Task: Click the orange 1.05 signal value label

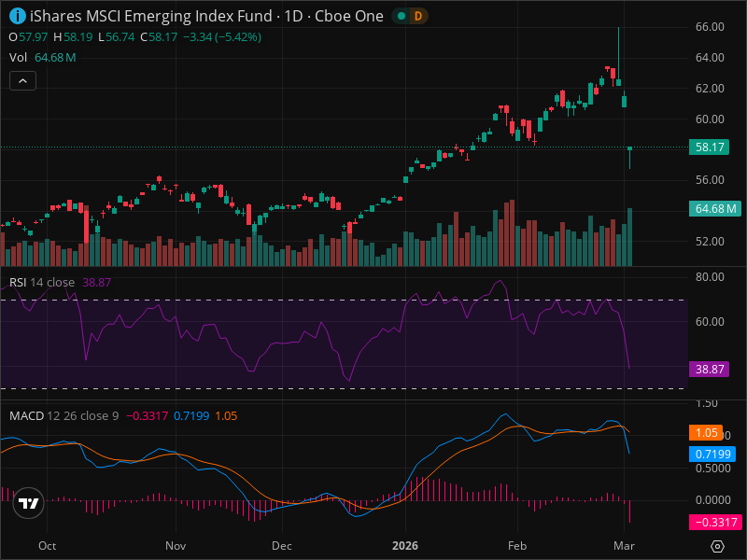Action: [x=706, y=433]
